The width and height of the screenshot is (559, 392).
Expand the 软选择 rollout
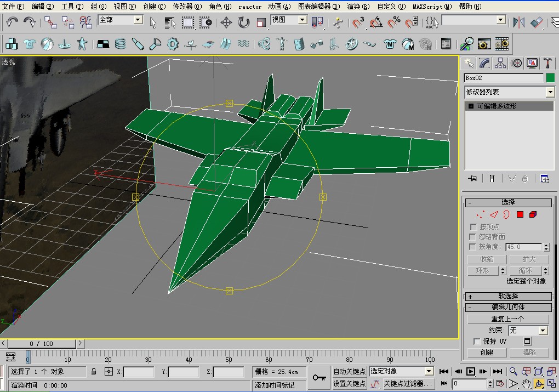(509, 296)
